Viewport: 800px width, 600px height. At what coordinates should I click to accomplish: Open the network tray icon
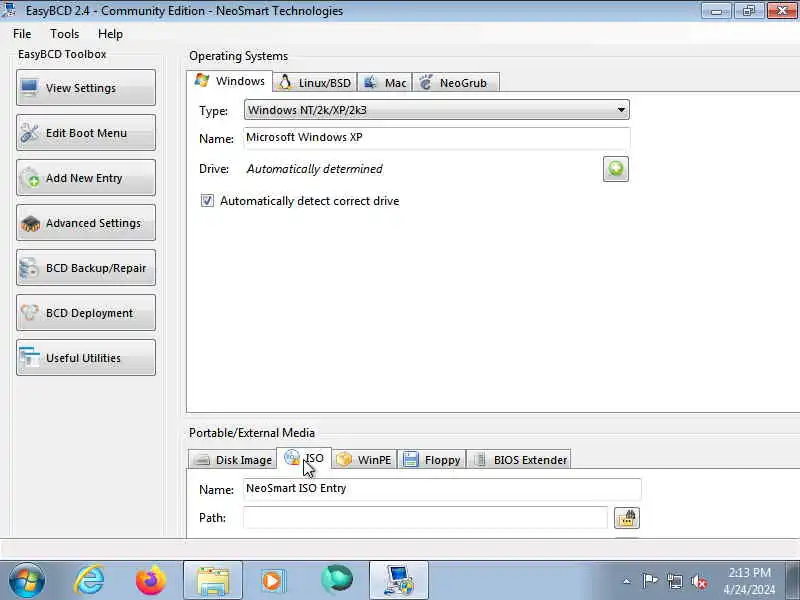coord(674,581)
